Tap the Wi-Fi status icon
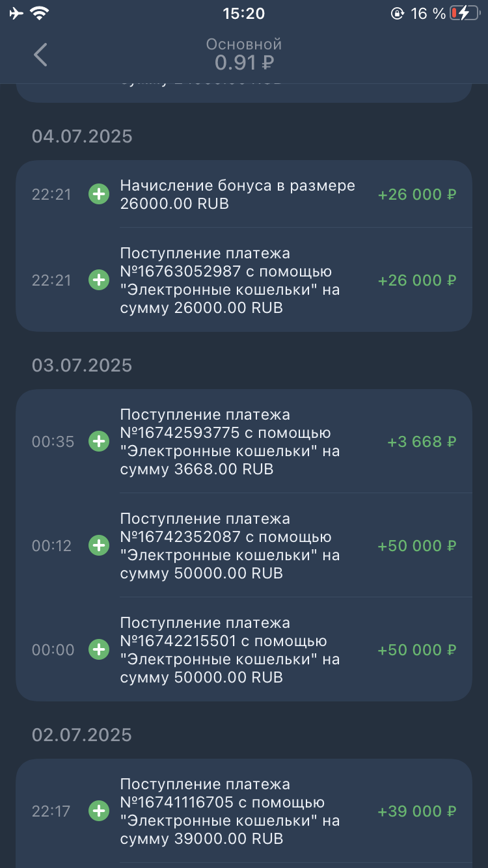The height and width of the screenshot is (868, 488). pyautogui.click(x=40, y=13)
